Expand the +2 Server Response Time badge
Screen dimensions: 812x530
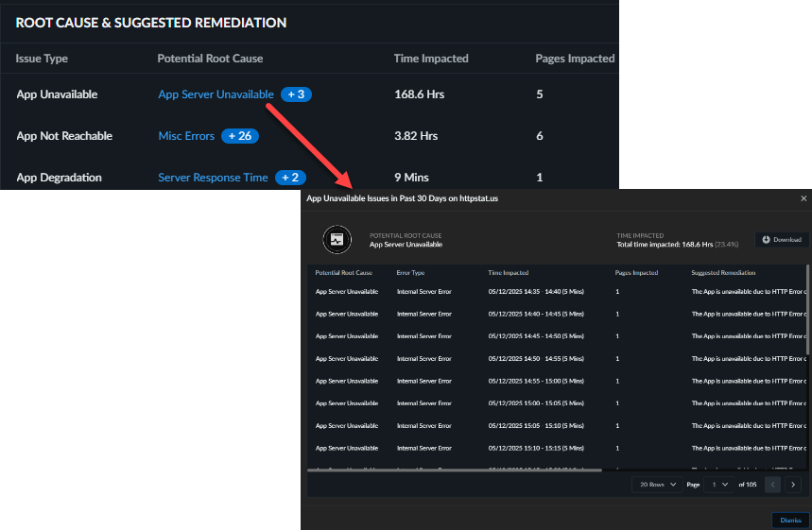[290, 178]
